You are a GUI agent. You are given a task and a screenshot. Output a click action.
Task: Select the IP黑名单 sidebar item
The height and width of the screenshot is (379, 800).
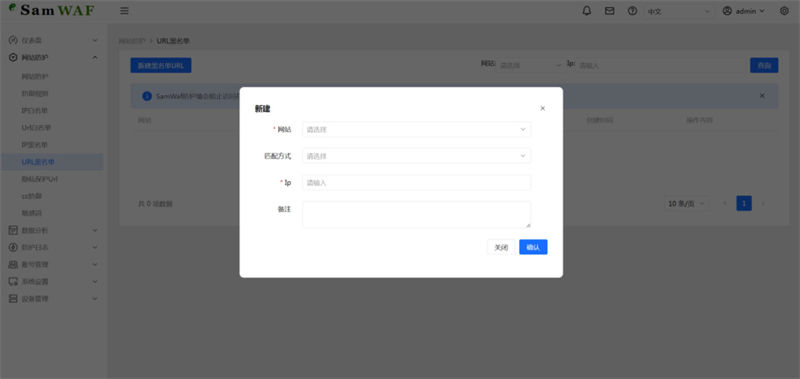[x=35, y=145]
